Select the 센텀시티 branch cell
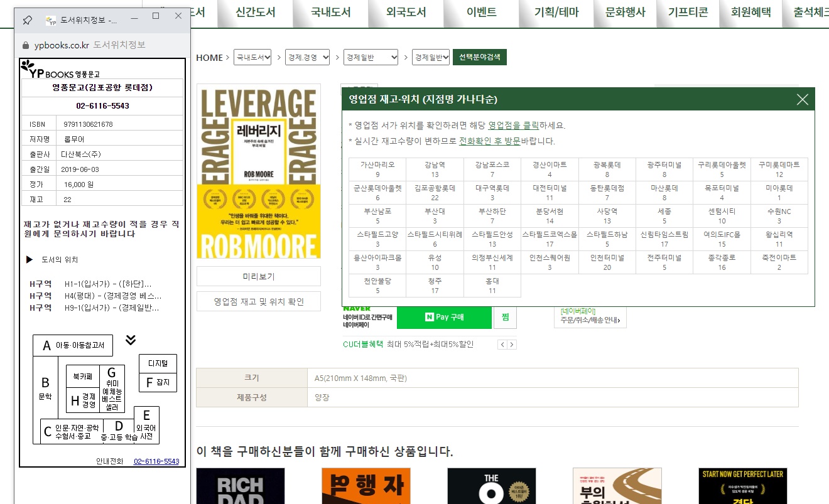829x504 pixels. tap(722, 216)
